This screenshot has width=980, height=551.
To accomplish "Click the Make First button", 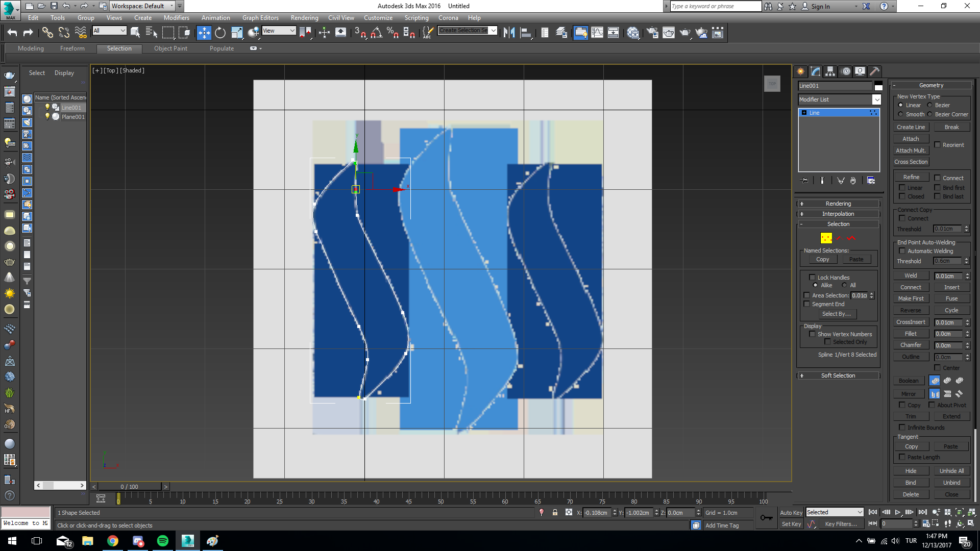I will click(911, 298).
